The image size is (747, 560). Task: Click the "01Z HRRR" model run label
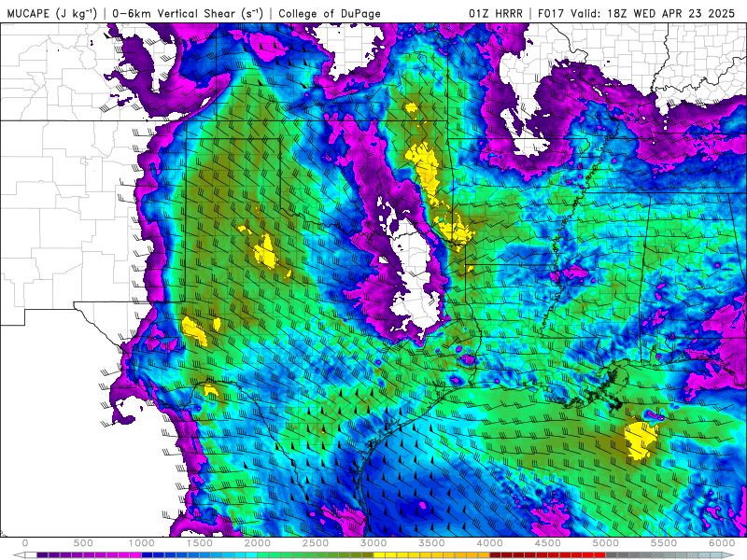coord(496,13)
